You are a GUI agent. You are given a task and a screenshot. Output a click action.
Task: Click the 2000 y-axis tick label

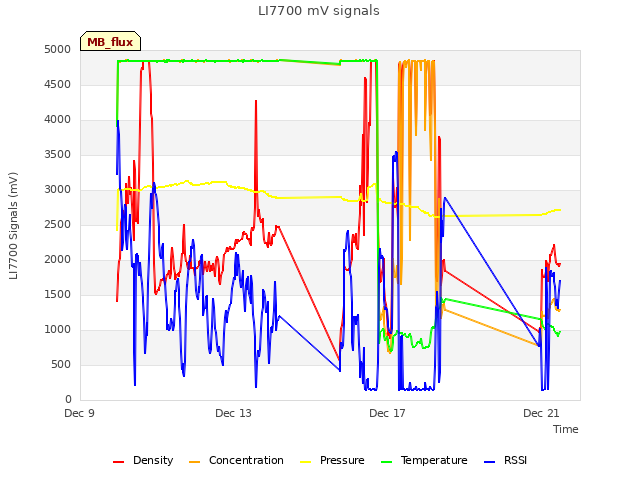pyautogui.click(x=58, y=260)
